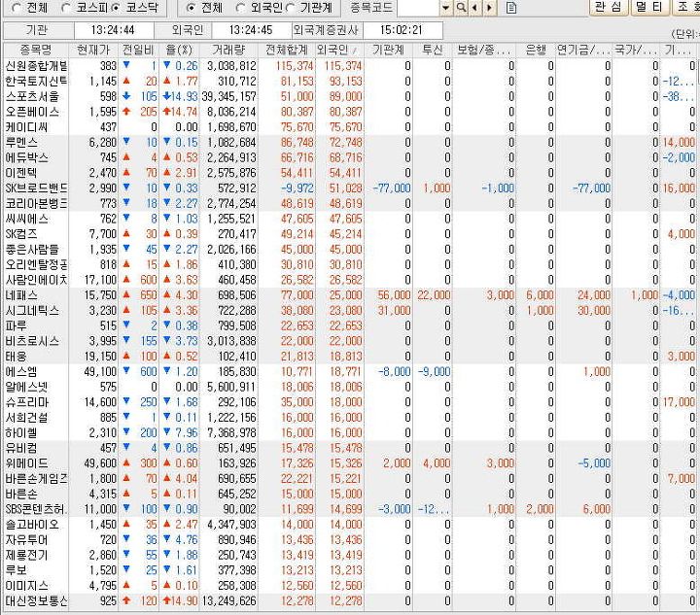The width and height of the screenshot is (700, 615).
Task: Sort by the 연기금/... column header
Action: 583,50
